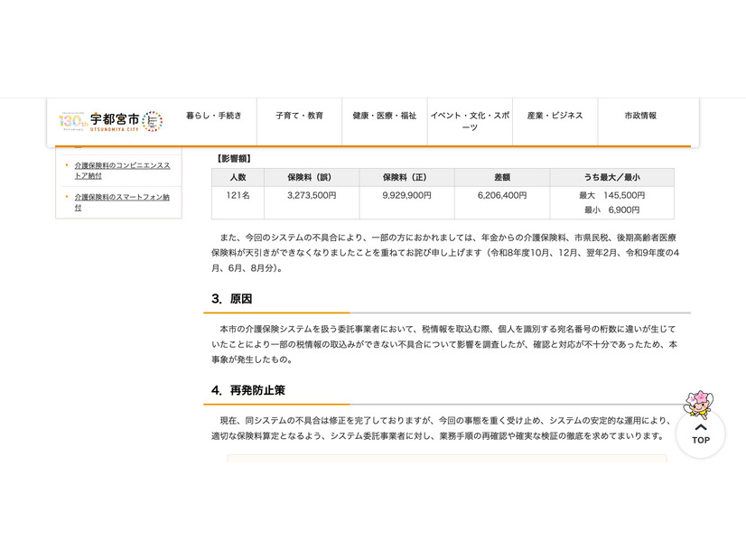Click the mascot fairy character above TOP
Image resolution: width=746 pixels, height=560 pixels.
[x=698, y=405]
